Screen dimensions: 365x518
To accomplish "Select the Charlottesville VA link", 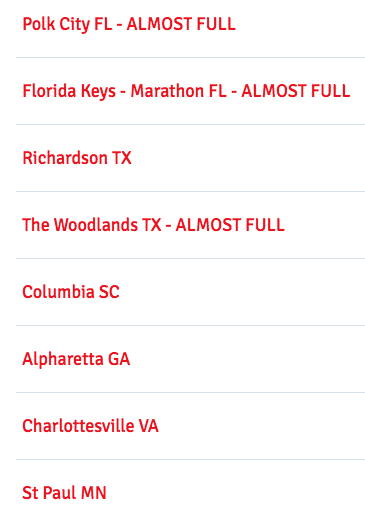I will tap(90, 426).
